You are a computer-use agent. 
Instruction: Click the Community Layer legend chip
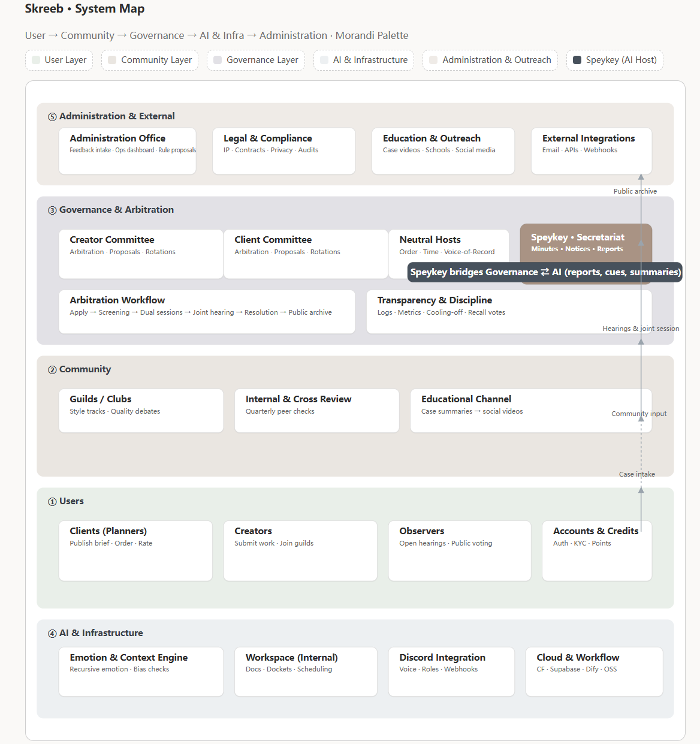tap(150, 60)
